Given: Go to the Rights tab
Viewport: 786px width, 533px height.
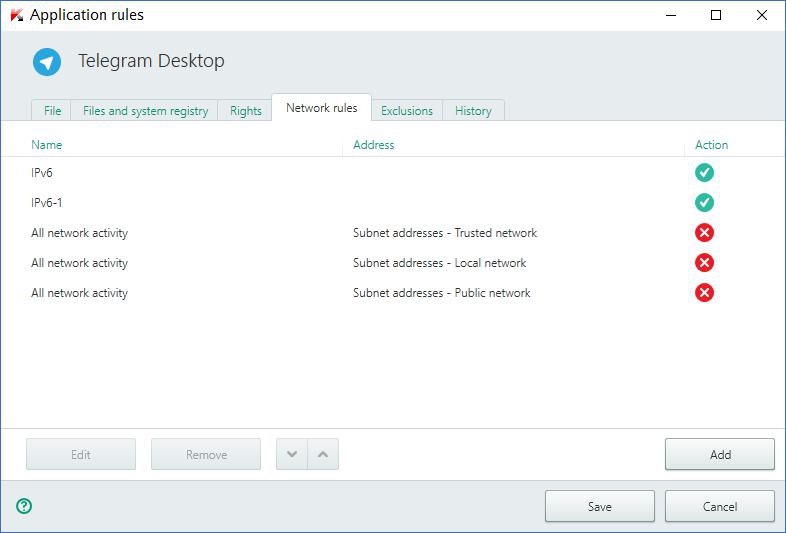Looking at the screenshot, I should point(246,111).
